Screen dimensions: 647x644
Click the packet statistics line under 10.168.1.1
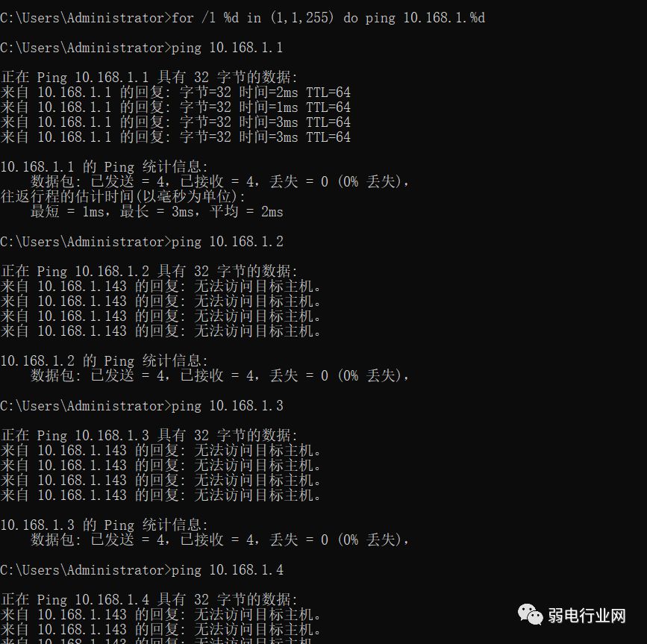[x=220, y=182]
